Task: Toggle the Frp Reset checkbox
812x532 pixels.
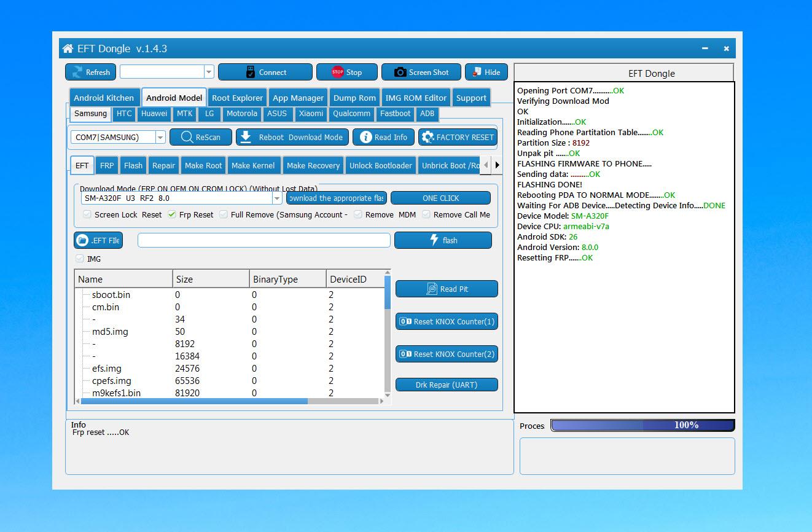Action: tap(172, 214)
